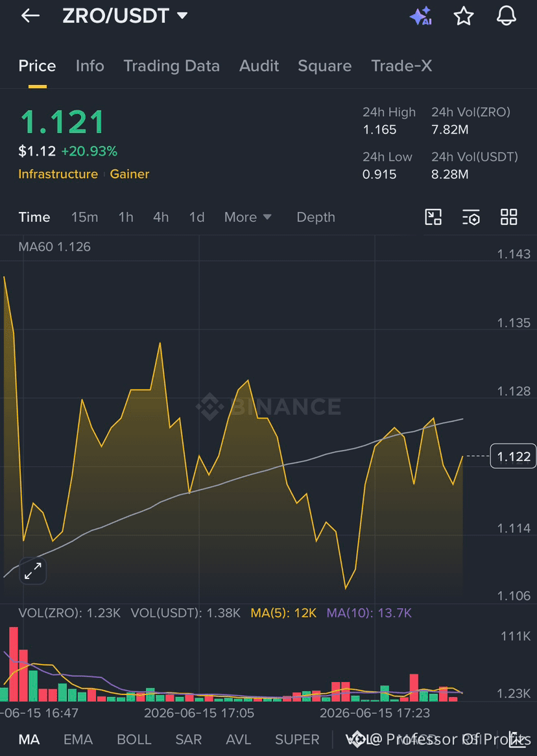Open the multi-chart grid layout icon

[x=508, y=217]
